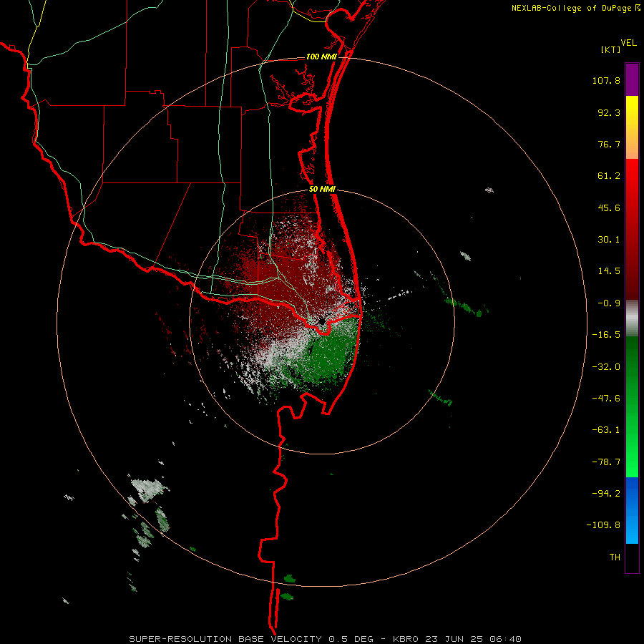The height and width of the screenshot is (644, 644).
Task: Click the -109.8 legend value
Action: tap(603, 525)
